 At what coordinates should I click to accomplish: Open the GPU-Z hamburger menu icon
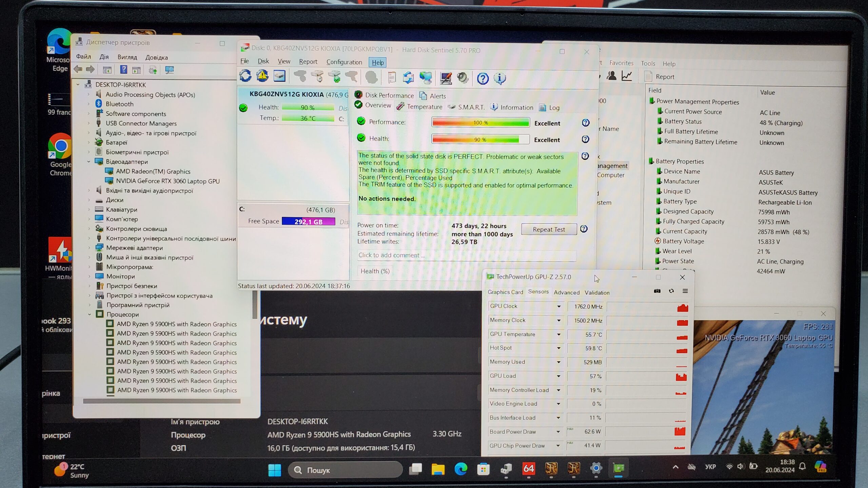[x=685, y=291]
